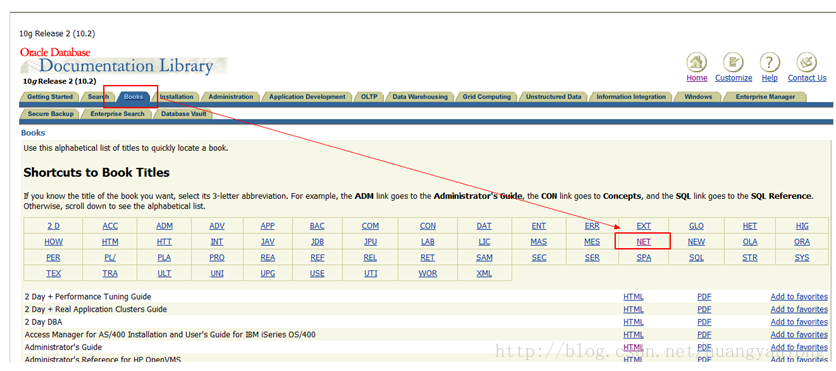Switch to the Windows tab

pos(698,97)
